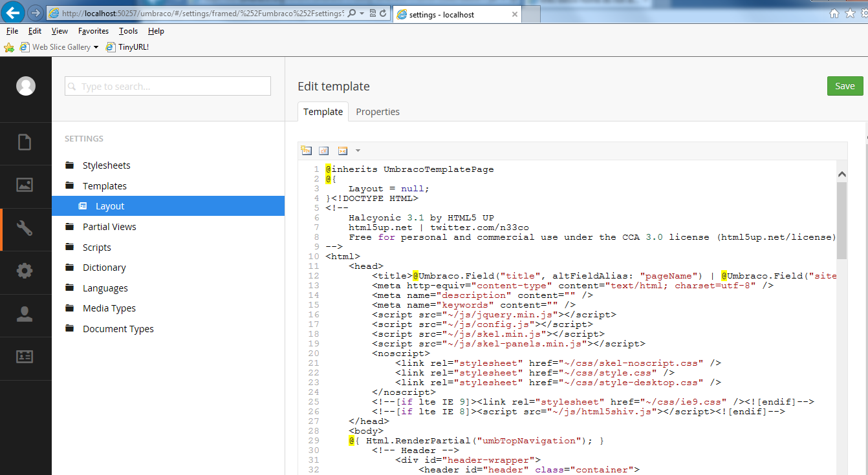Go to the Content section icon

click(25, 142)
